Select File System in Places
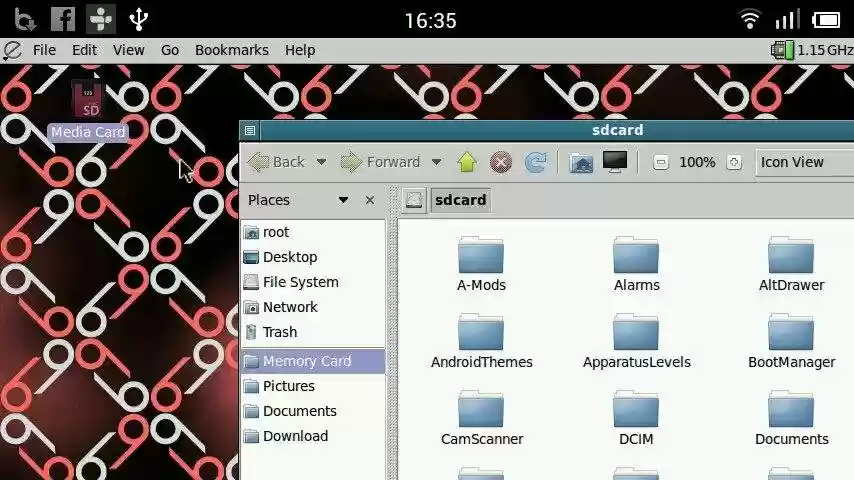The image size is (854, 480). 313,282
